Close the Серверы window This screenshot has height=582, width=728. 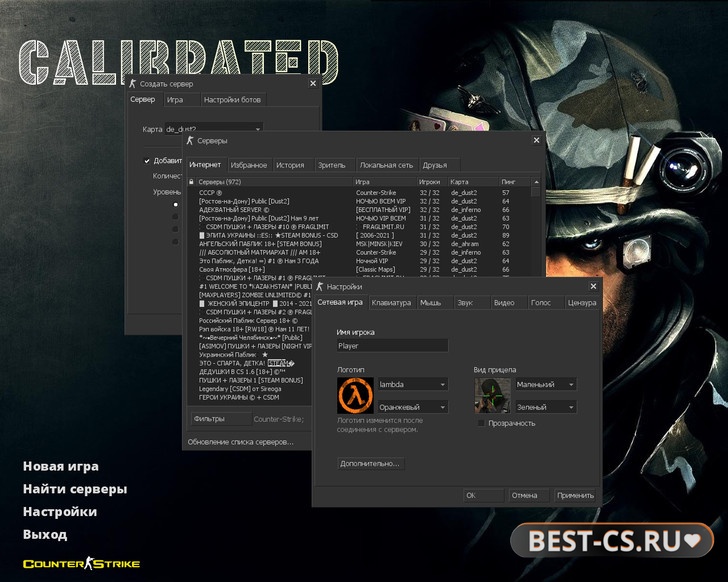point(536,140)
